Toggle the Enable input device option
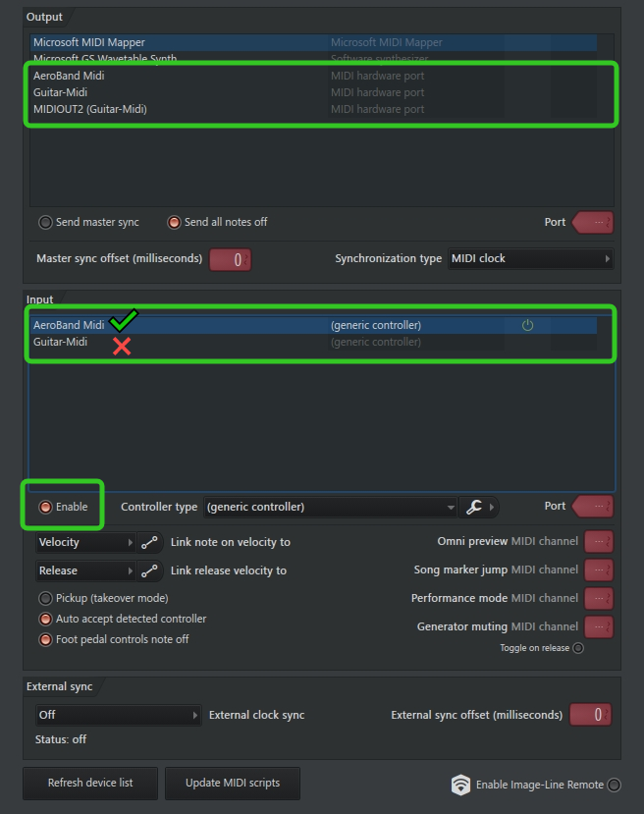Screen dimensions: 644x814 [46, 507]
